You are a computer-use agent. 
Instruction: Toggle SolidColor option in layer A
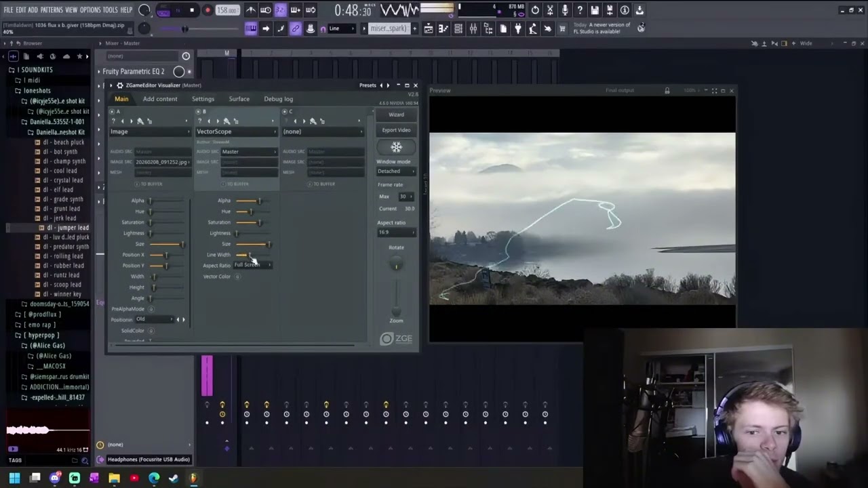click(x=151, y=331)
